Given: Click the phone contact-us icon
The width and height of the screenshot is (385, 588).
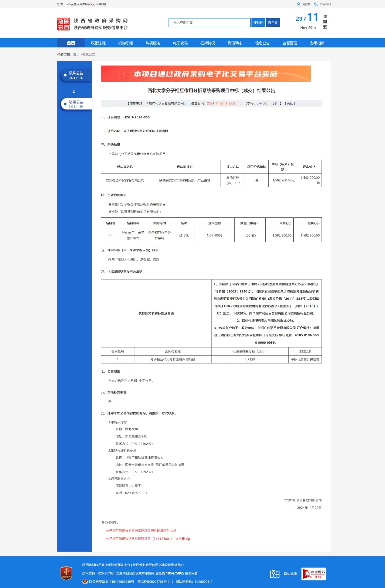Looking at the screenshot, I should pyautogui.click(x=316, y=4).
